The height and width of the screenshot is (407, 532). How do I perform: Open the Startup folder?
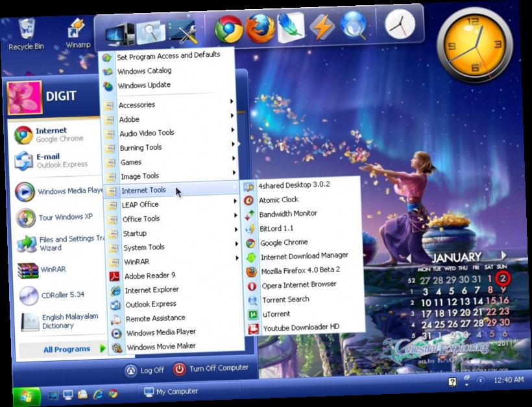click(172, 233)
